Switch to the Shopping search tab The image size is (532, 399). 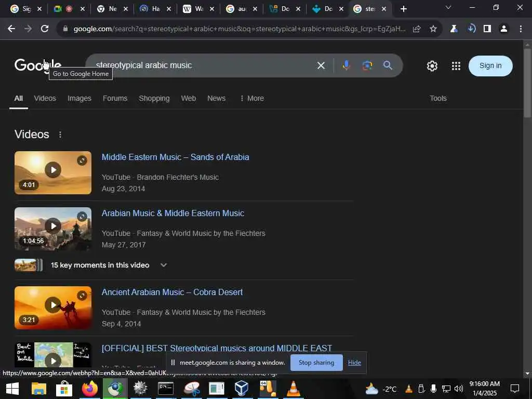[x=154, y=98]
